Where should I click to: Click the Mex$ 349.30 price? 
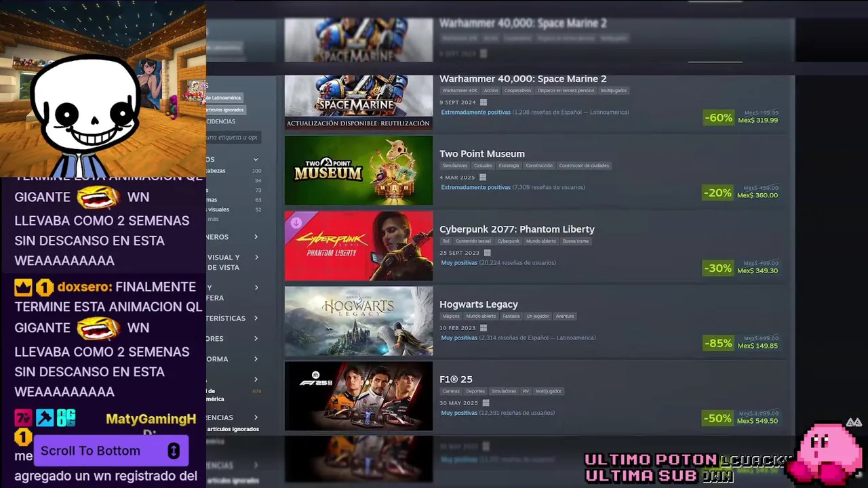point(757,270)
